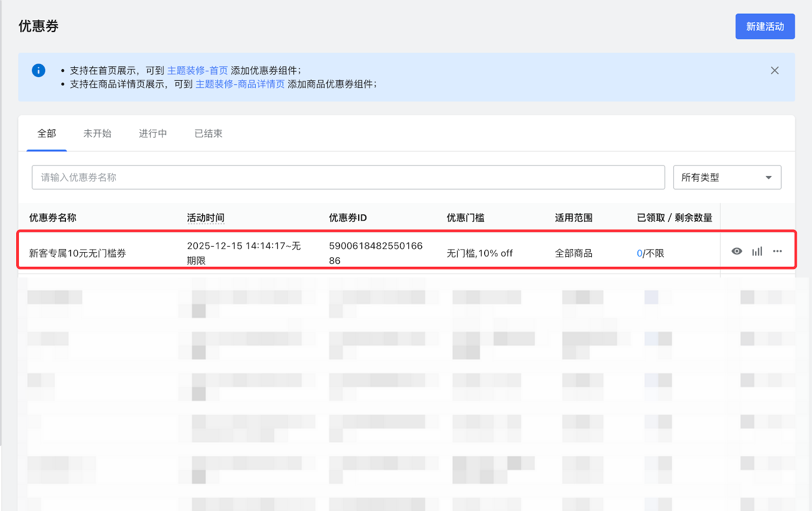Dismiss the blue info banner
812x511 pixels.
pos(774,71)
